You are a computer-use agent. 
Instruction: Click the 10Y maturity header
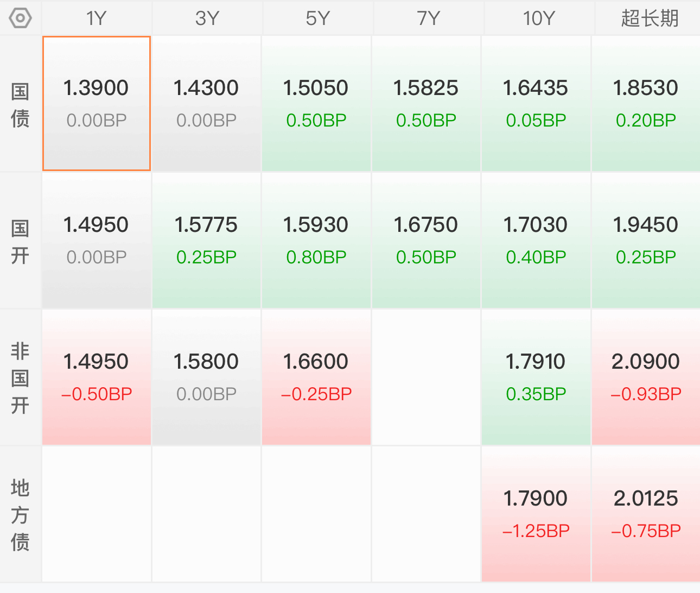[539, 18]
